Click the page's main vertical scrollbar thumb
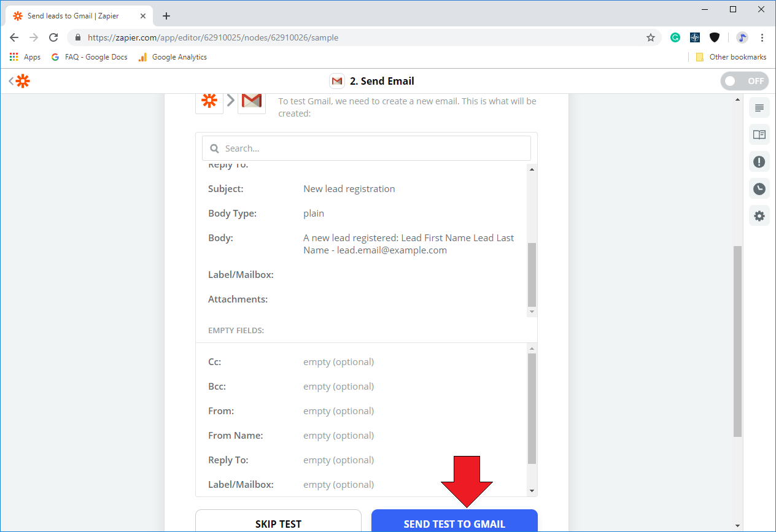Screen dimensions: 776x532 tap(737, 341)
